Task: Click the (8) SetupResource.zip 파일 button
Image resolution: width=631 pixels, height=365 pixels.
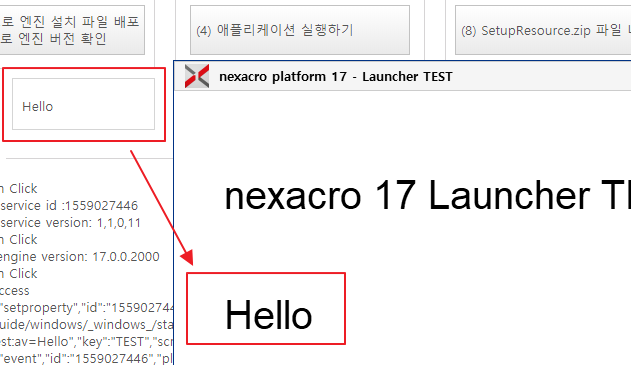Action: coord(543,30)
